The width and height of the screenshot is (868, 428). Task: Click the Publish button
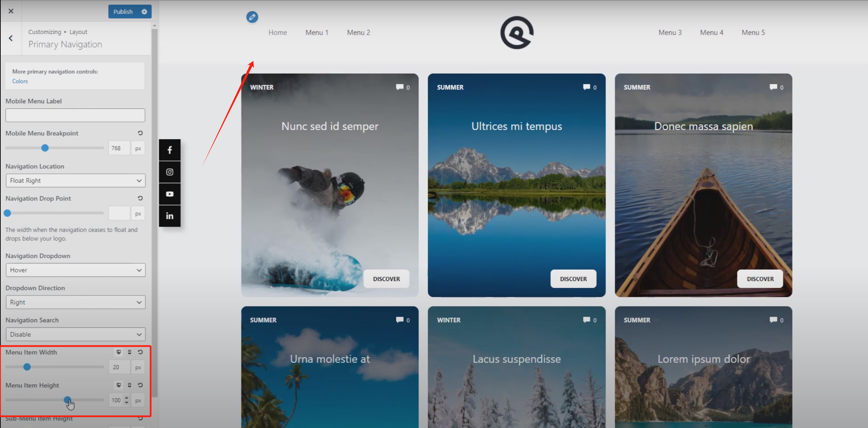(x=123, y=11)
